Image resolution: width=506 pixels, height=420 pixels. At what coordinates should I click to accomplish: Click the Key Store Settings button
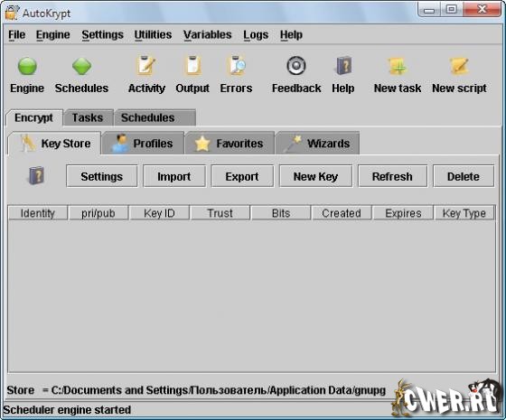101,176
